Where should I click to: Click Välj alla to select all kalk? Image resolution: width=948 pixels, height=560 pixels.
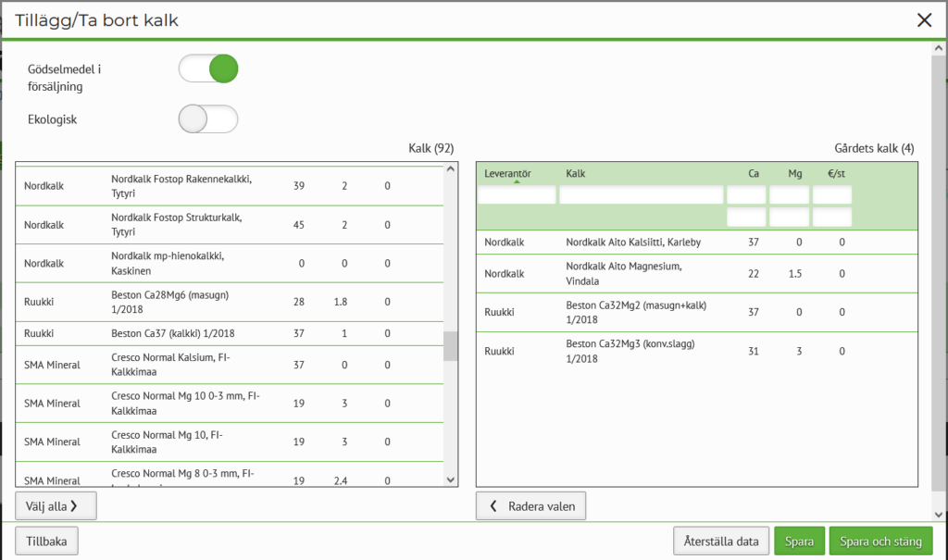click(56, 506)
